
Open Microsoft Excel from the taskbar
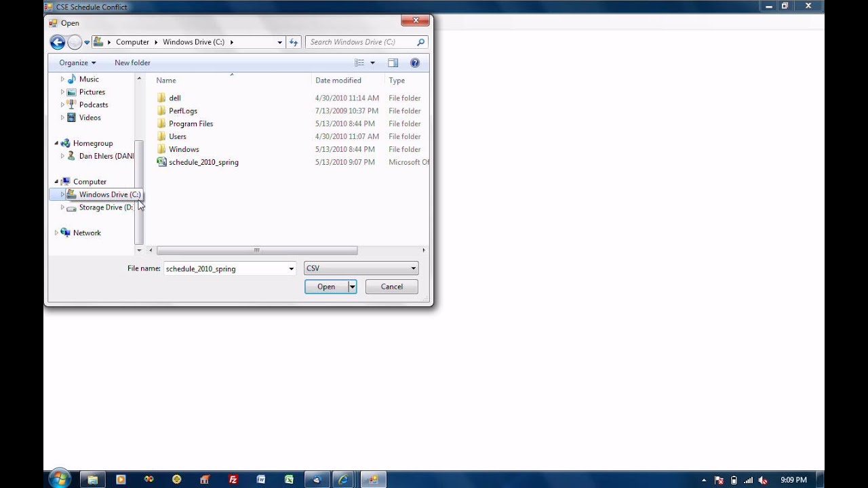(289, 479)
